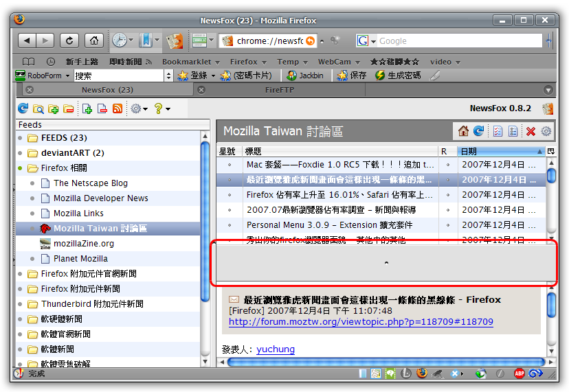Delete articles with the red X icon
This screenshot has width=569, height=392.
531,131
